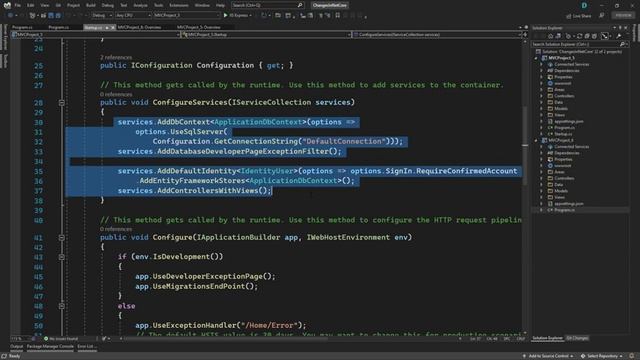Screen dimensions: 640x360
Task: Click the navigate backward toolbar icon
Action: click(x=10, y=16)
